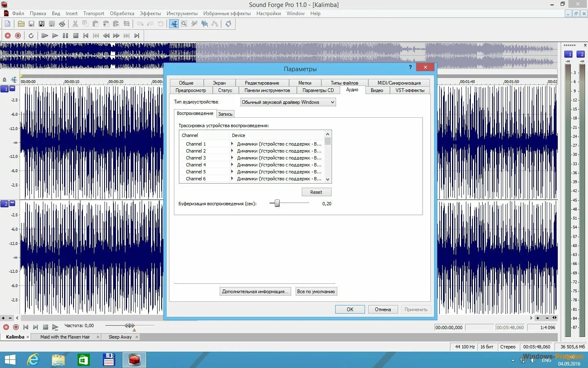Open the audio device type dropdown
This screenshot has height=368, width=588.
[288, 102]
